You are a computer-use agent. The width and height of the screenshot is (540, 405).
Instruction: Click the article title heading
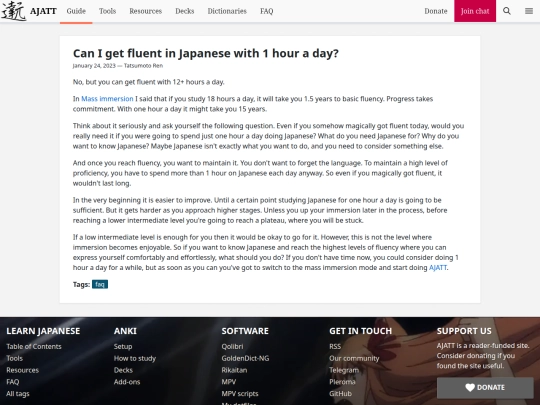(206, 53)
